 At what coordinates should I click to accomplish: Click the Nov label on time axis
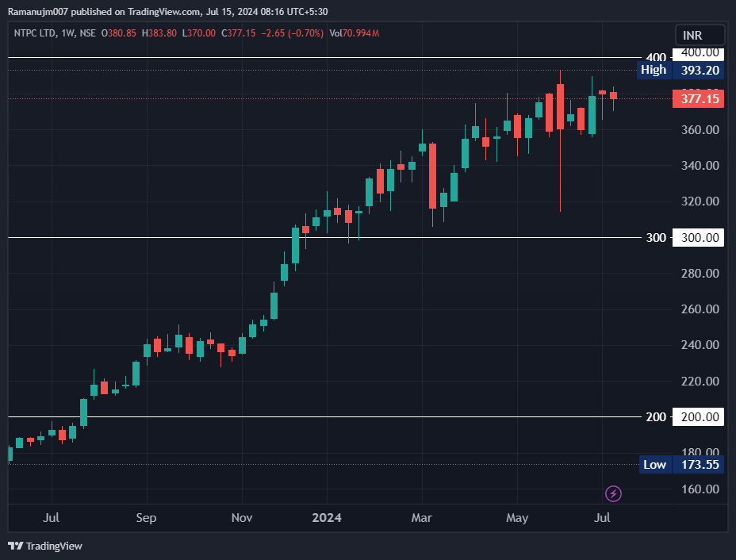[x=242, y=518]
